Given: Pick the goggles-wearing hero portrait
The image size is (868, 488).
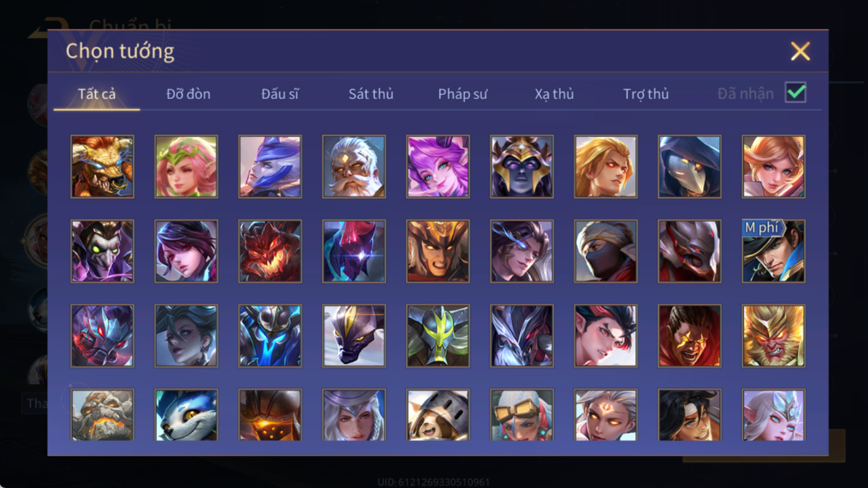Looking at the screenshot, I should 522,415.
